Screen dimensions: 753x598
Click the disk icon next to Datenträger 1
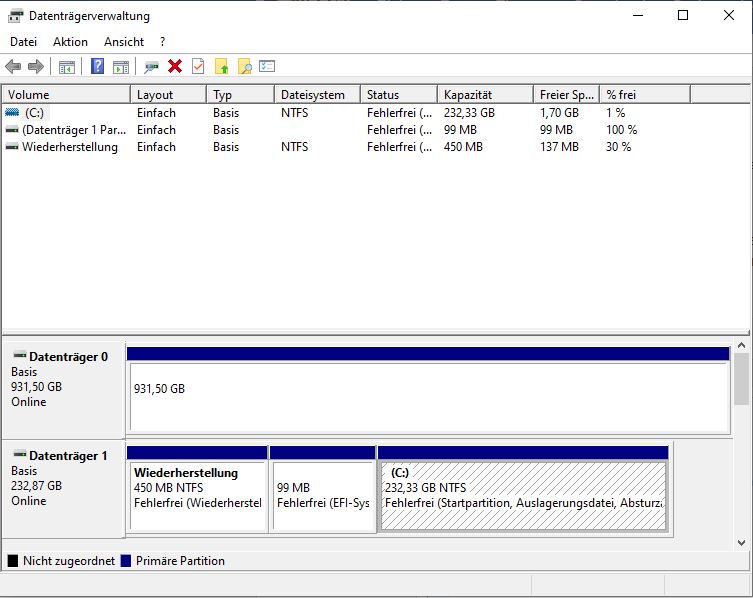[20, 454]
